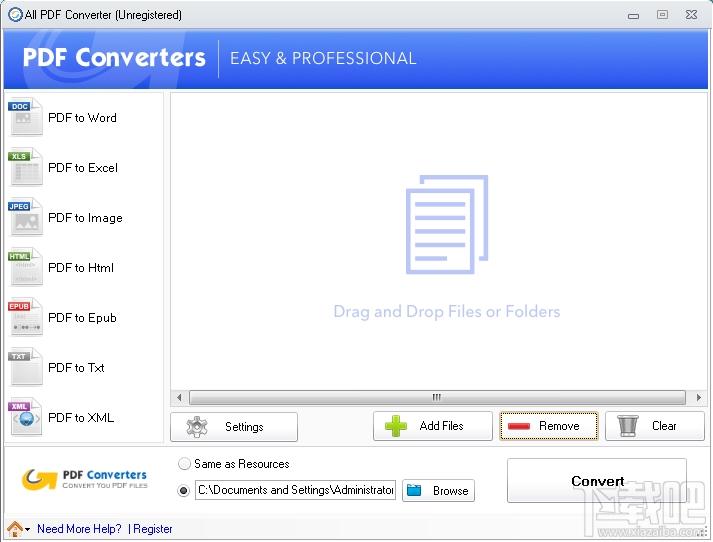The width and height of the screenshot is (713, 542).
Task: Choose the PDF to XML label
Action: coord(81,417)
